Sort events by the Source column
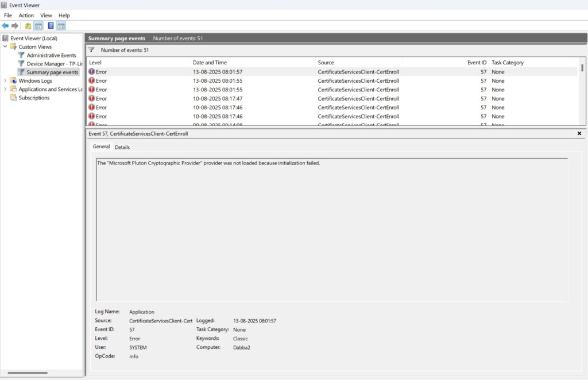588x380 pixels. (x=326, y=62)
